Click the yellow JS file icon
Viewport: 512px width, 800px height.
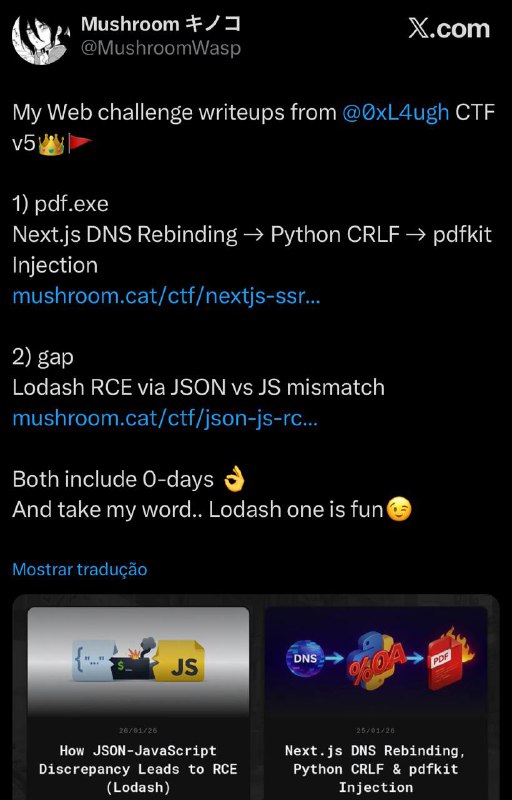coord(182,661)
